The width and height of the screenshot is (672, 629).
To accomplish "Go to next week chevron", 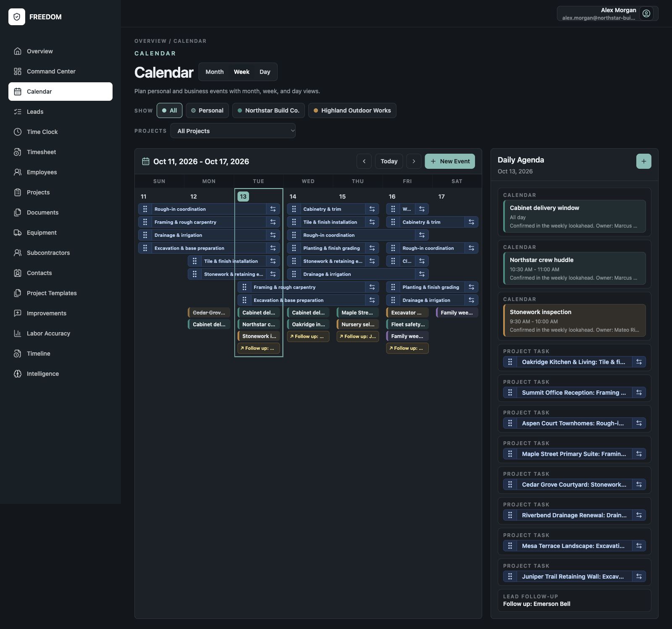I will tap(414, 161).
